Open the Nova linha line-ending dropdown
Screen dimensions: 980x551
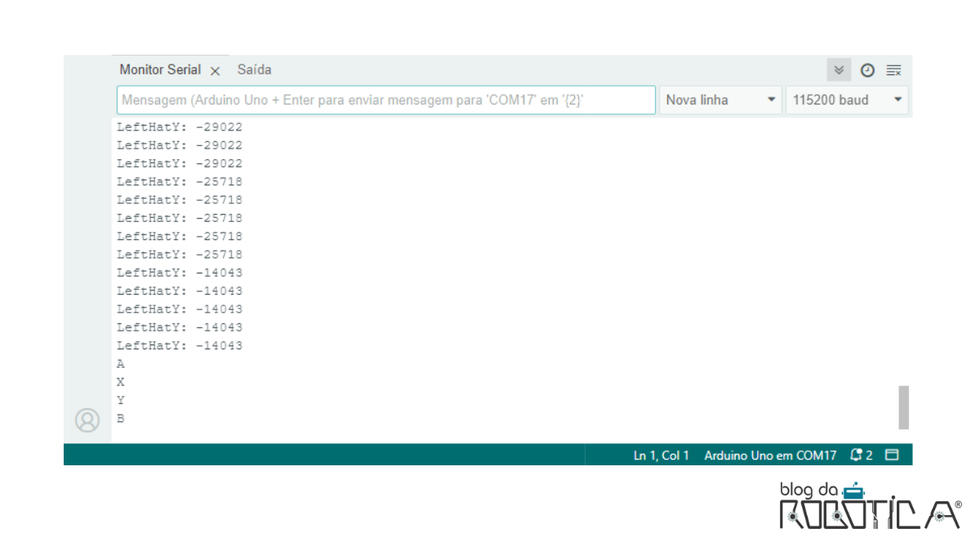pos(719,99)
